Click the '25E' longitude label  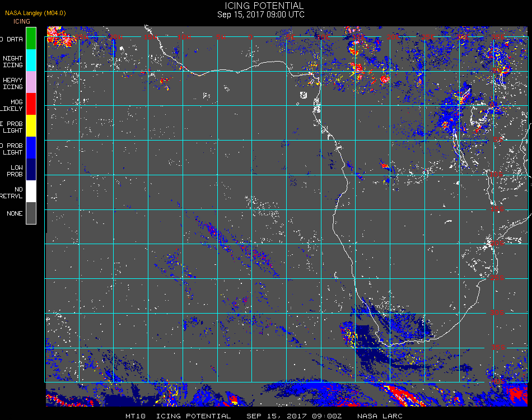428,36
